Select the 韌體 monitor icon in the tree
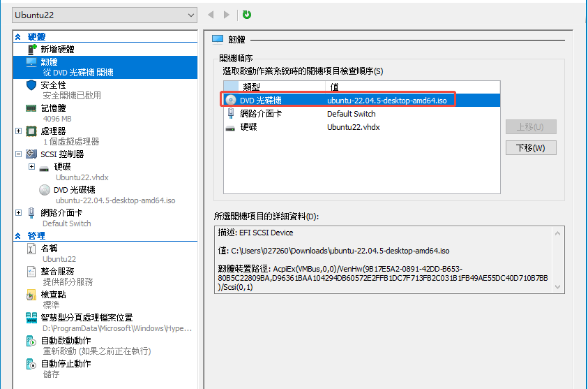This screenshot has height=389, width=588. click(31, 62)
